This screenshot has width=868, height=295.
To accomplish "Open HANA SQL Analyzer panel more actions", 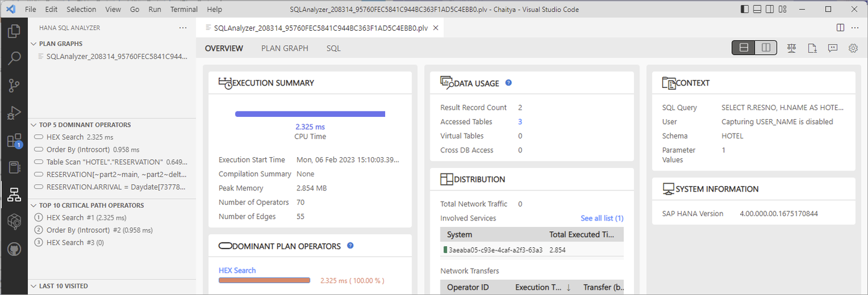I will pyautogui.click(x=183, y=28).
